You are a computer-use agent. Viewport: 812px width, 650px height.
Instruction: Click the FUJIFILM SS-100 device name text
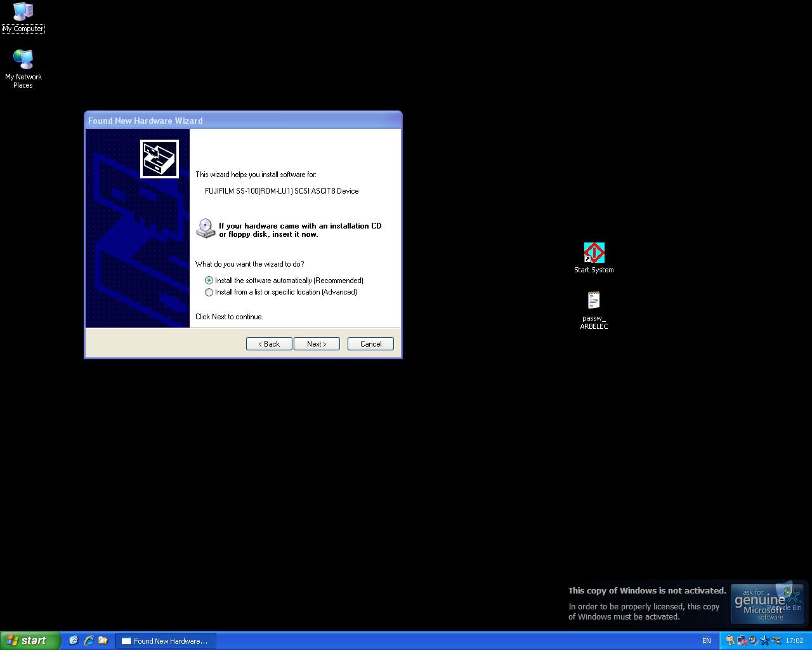282,191
